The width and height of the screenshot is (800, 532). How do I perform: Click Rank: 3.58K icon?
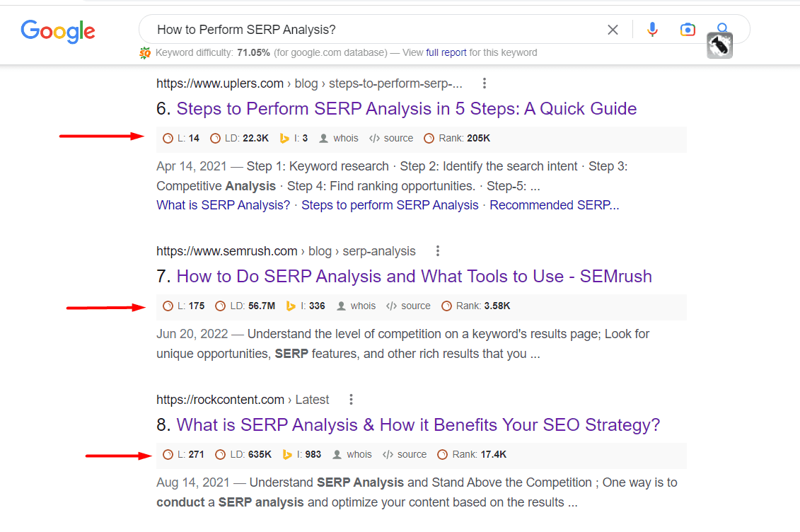446,306
